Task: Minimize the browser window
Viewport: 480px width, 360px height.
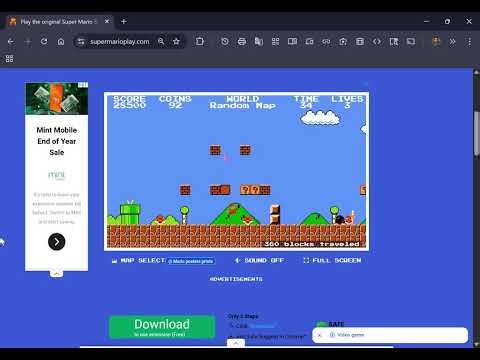Action: coord(426,21)
